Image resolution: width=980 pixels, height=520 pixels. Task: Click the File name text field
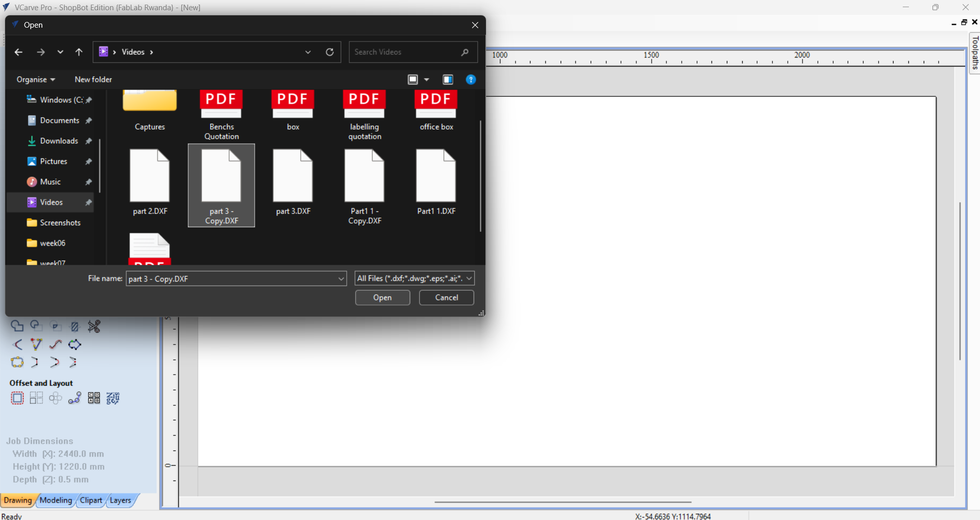click(232, 279)
